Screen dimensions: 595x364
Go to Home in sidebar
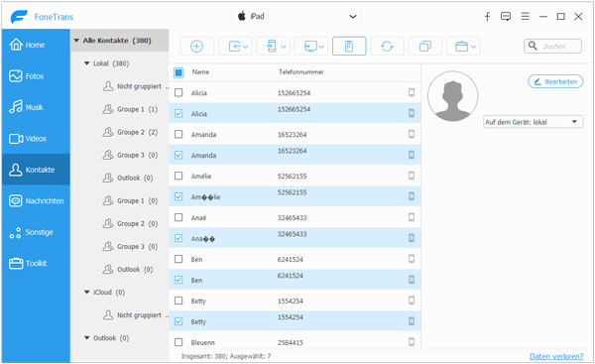click(x=36, y=45)
